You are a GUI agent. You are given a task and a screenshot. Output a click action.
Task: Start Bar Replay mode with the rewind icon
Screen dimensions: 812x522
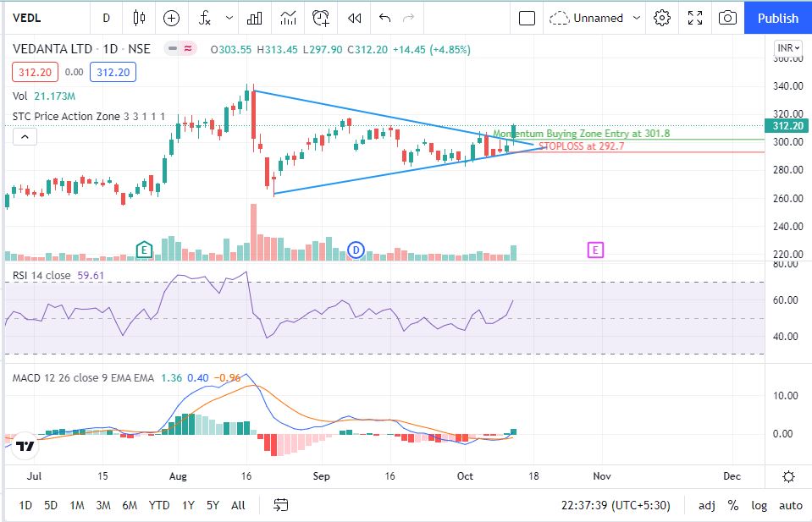coord(355,18)
